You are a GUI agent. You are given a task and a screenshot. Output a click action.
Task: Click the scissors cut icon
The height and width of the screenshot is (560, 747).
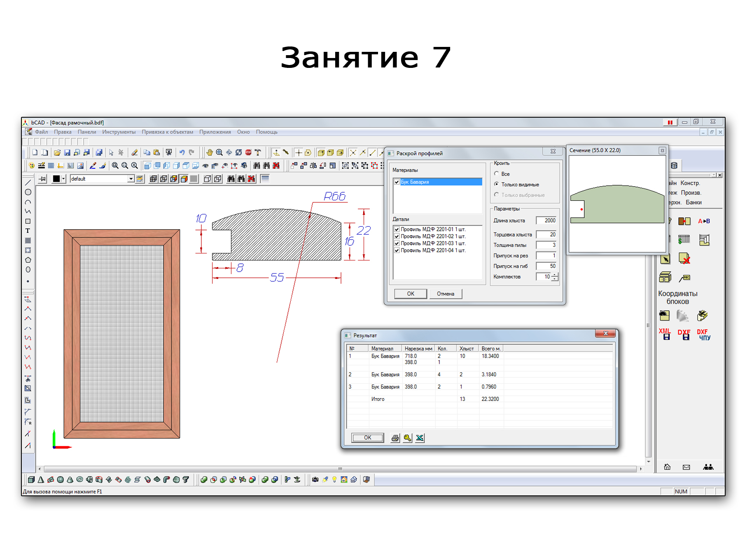click(x=168, y=153)
